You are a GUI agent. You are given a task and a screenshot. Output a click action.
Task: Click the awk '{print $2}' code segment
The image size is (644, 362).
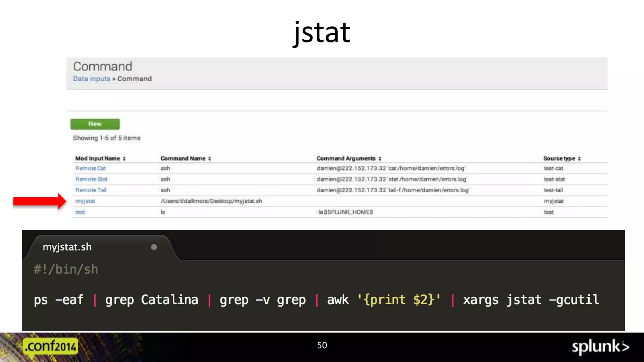[x=384, y=300]
